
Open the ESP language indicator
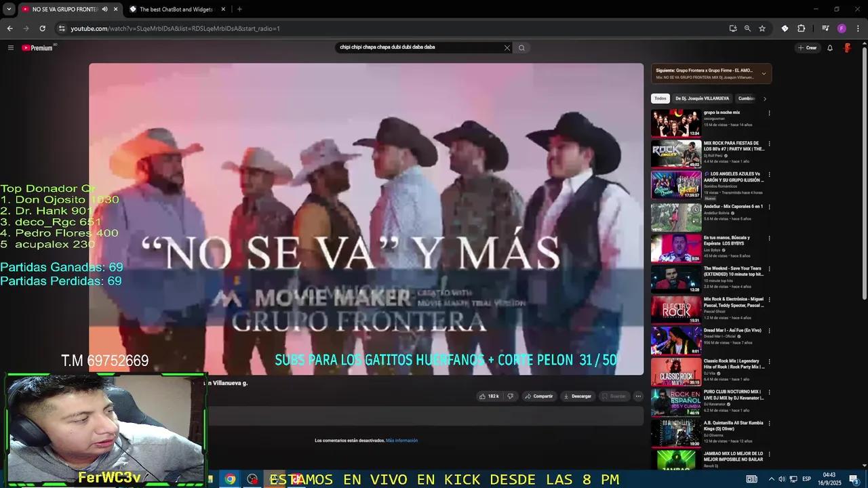[x=807, y=479]
